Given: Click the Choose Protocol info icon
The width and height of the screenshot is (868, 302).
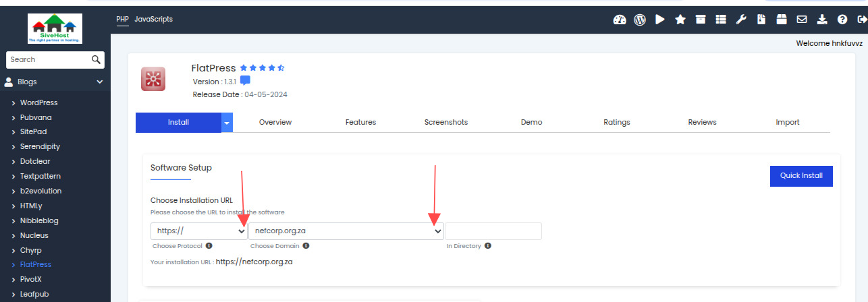Looking at the screenshot, I should [x=209, y=246].
